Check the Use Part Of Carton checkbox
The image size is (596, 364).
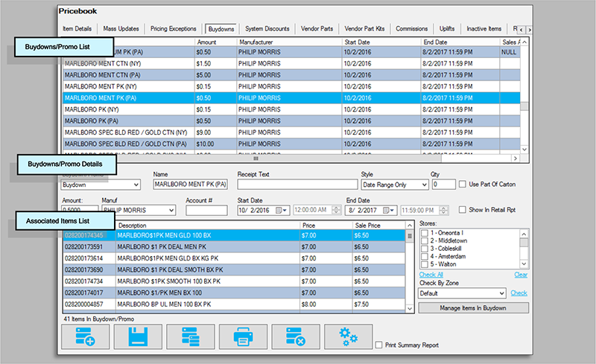463,185
